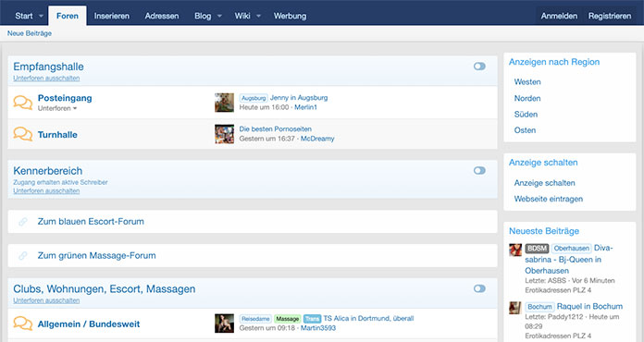Click Anzeige schalten link in sidebar list
The image size is (644, 342).
(545, 183)
